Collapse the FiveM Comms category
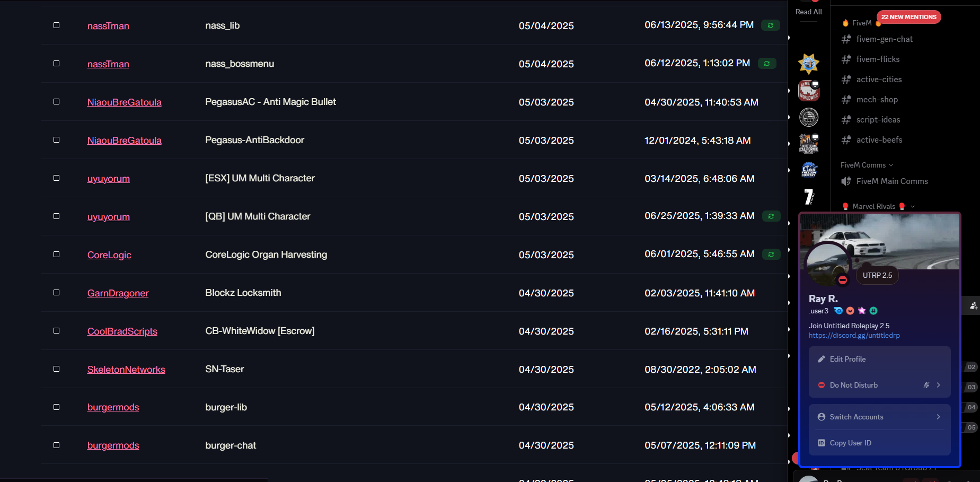This screenshot has width=980, height=482. [867, 165]
